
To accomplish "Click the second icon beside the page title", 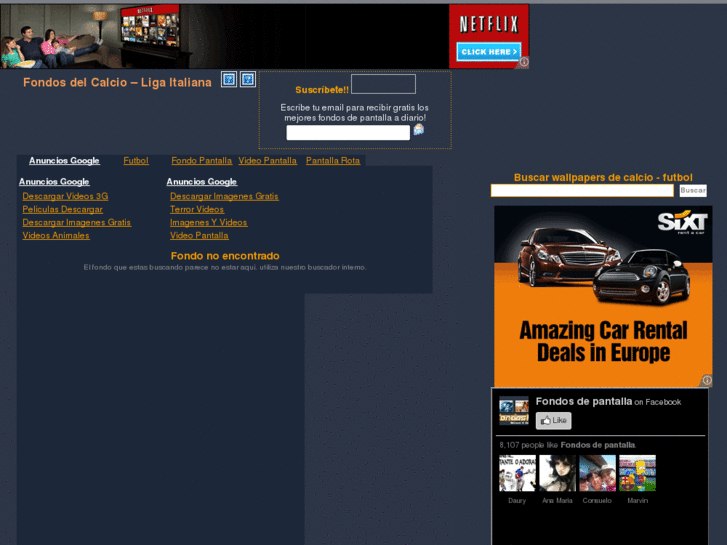I will click(248, 80).
